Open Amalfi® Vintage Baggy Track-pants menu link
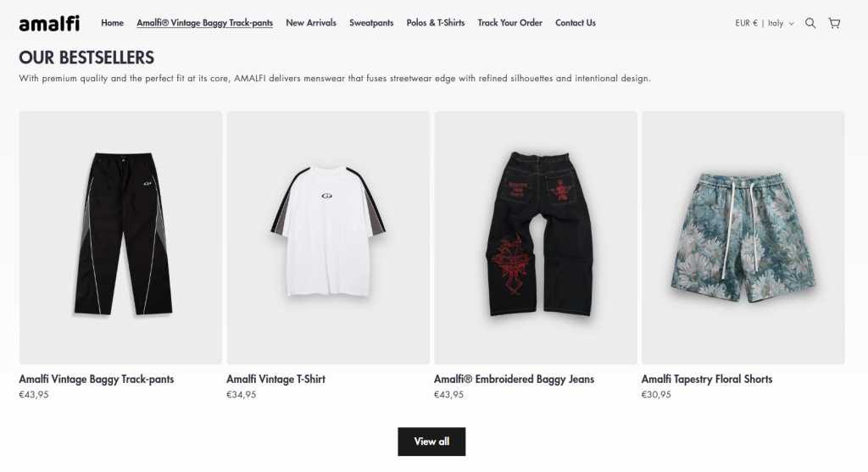 (x=205, y=23)
